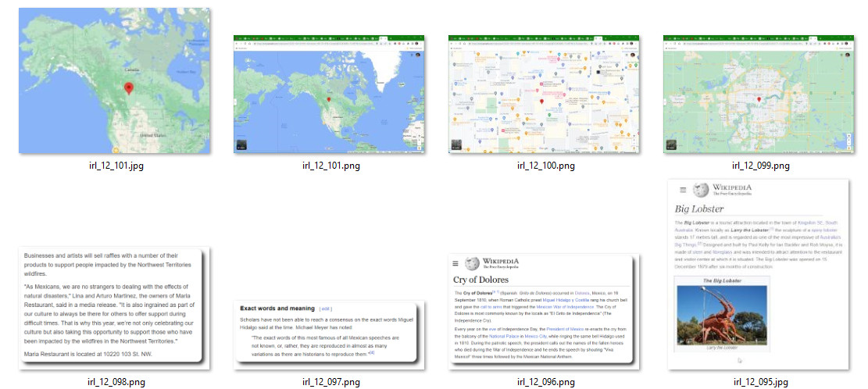
Task: Click the Wikipedia globe logo in Big Lobster preview
Action: click(702, 190)
